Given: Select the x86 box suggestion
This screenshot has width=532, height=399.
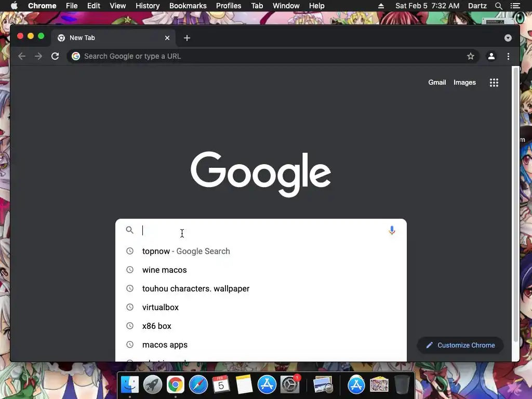Looking at the screenshot, I should (261, 326).
